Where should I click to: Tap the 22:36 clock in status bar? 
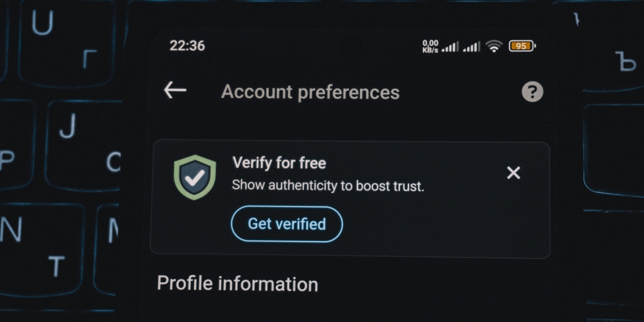pos(187,46)
